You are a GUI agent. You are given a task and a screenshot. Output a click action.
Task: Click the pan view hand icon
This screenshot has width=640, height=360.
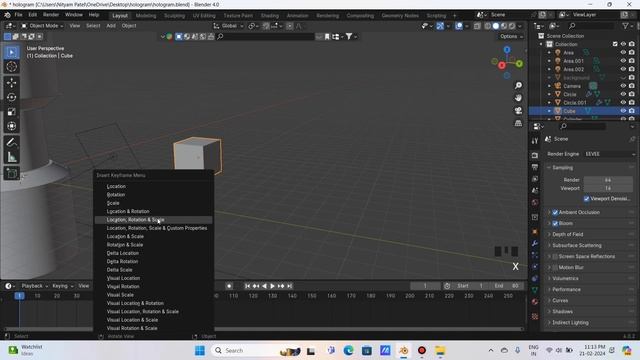click(x=518, y=98)
